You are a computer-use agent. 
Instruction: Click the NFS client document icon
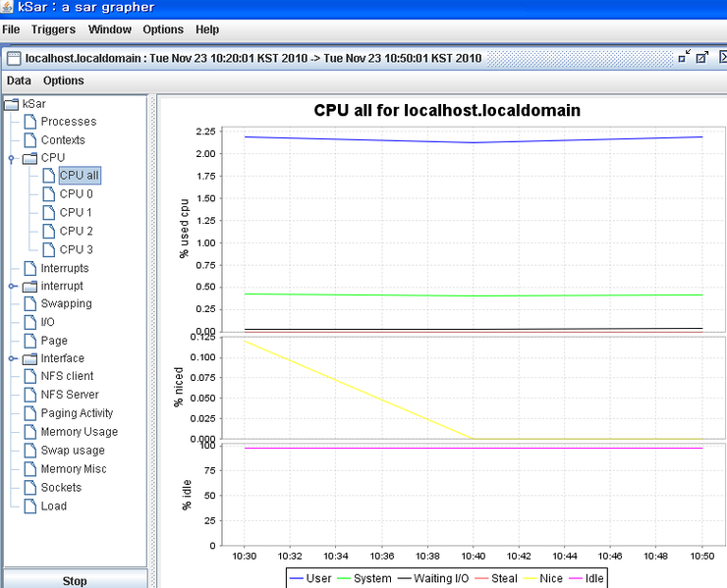pos(30,376)
